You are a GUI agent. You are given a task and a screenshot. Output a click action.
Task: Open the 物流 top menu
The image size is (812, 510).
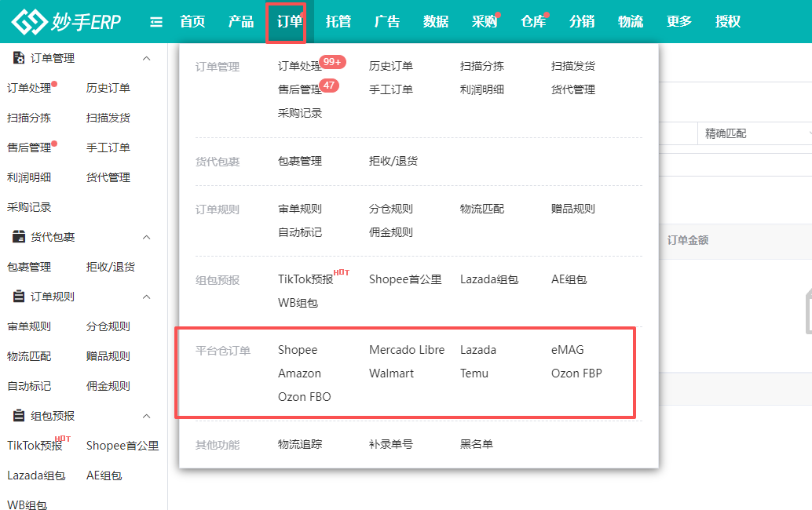pos(631,22)
